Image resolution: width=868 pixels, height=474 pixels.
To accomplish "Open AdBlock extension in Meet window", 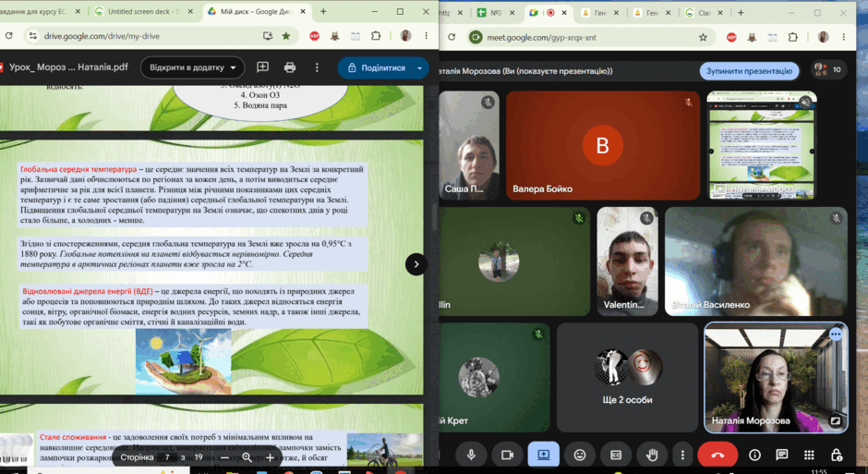I will coord(731,37).
